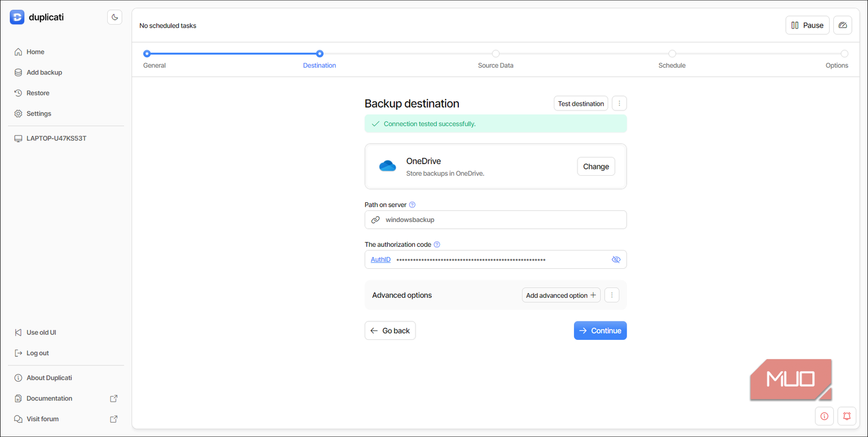Open the notifications bell icon

pyautogui.click(x=847, y=416)
